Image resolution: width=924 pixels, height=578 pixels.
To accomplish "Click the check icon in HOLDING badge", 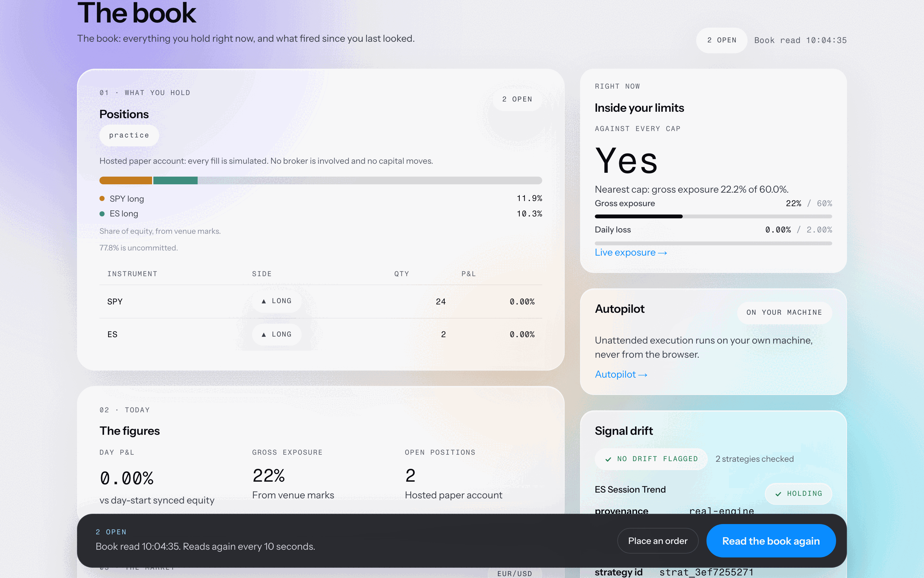I will click(x=778, y=494).
